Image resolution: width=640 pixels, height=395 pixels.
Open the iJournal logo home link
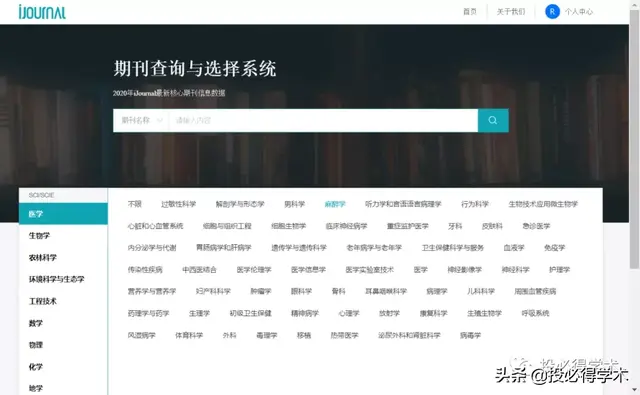coord(42,12)
